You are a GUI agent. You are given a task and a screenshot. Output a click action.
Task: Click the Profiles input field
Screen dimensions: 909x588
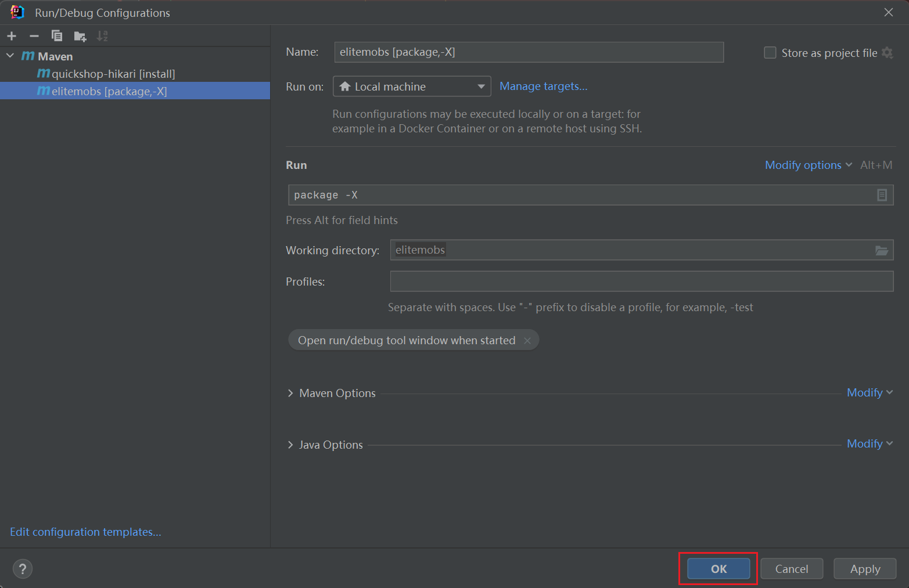tap(642, 282)
